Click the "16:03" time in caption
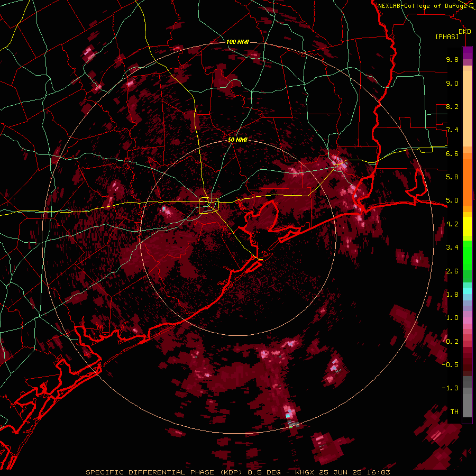The width and height of the screenshot is (476, 476). pos(378,472)
